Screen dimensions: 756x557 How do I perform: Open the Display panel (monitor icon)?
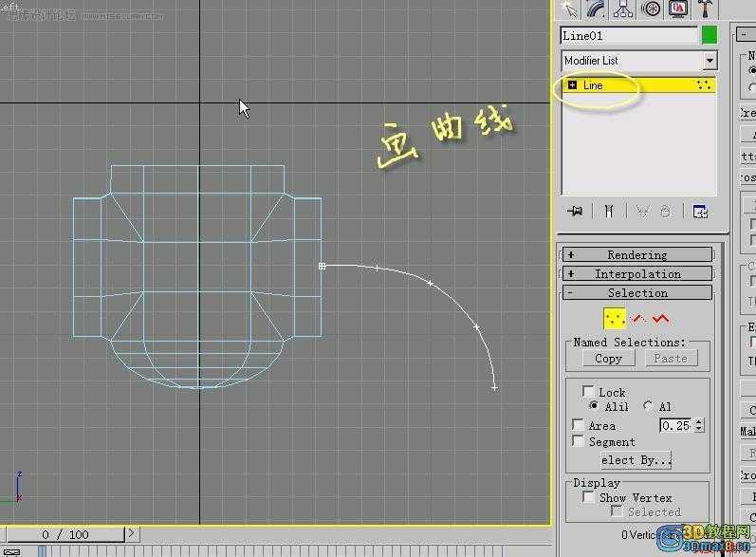point(678,9)
